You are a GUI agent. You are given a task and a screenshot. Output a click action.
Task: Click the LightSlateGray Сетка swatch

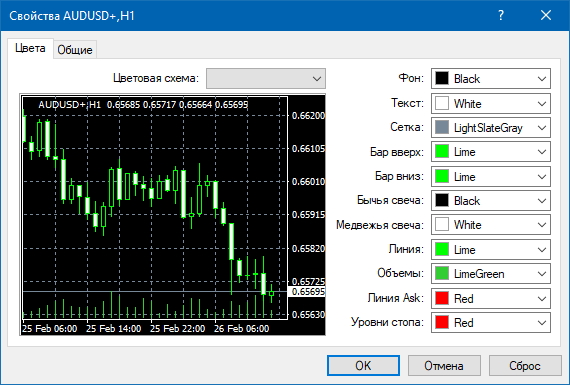[x=442, y=128]
